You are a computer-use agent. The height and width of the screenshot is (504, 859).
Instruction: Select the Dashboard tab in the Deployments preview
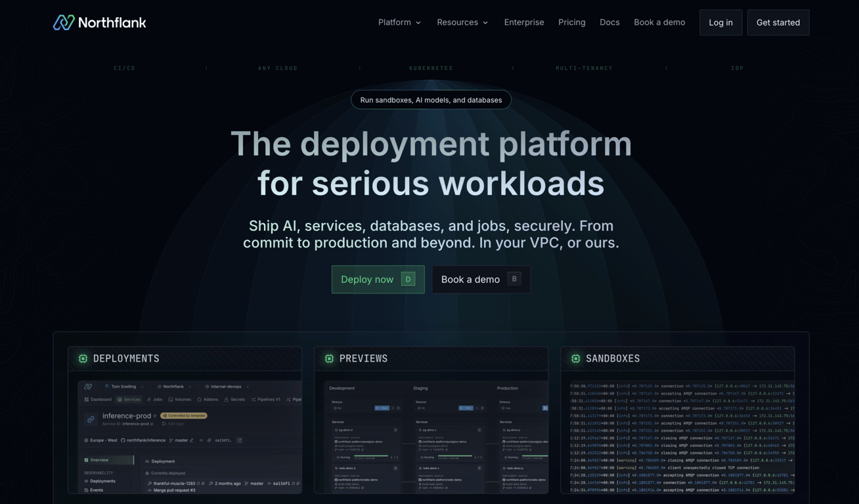pyautogui.click(x=98, y=399)
